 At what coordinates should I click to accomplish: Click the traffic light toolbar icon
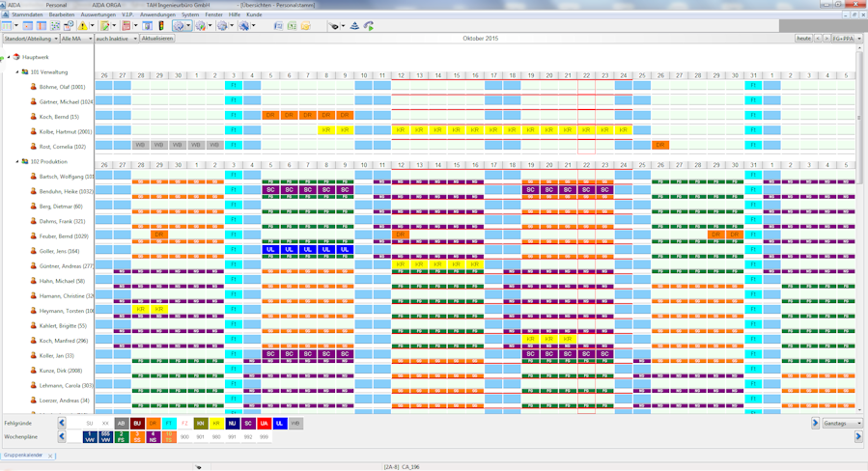(161, 26)
